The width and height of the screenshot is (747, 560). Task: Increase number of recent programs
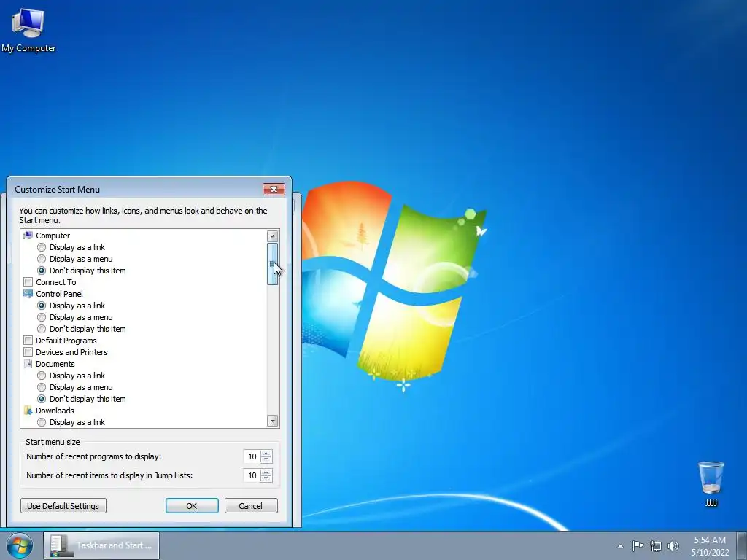pos(266,453)
